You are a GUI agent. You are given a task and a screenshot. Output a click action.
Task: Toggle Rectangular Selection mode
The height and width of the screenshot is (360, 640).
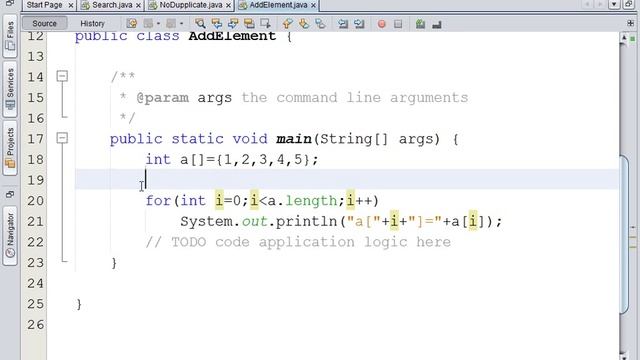[x=265, y=24]
